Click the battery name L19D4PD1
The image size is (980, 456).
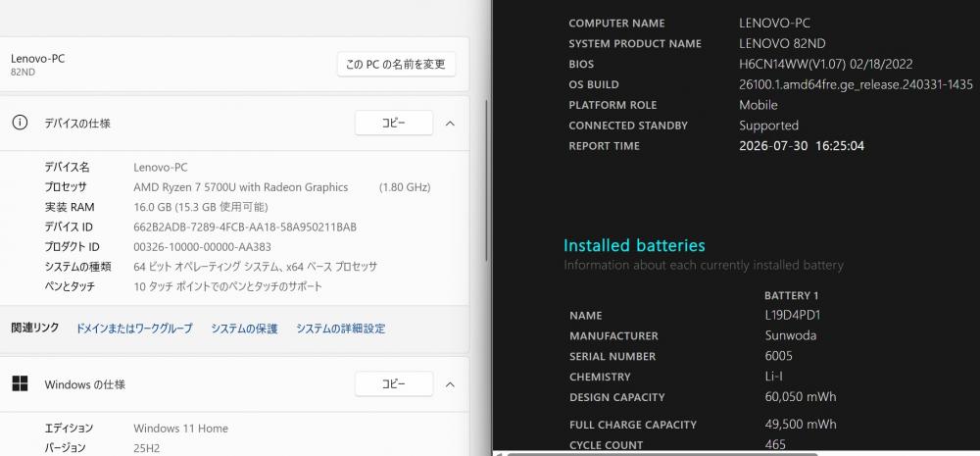(x=792, y=315)
